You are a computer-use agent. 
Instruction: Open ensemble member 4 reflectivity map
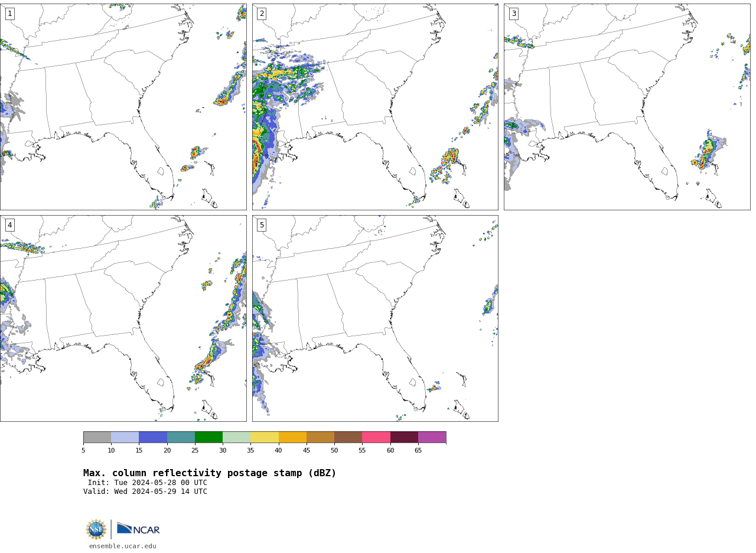coord(123,318)
